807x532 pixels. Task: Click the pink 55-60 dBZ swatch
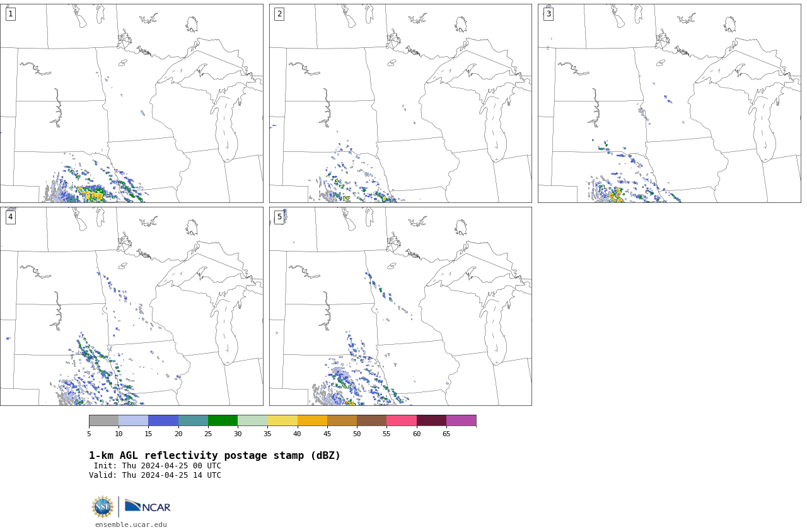402,420
